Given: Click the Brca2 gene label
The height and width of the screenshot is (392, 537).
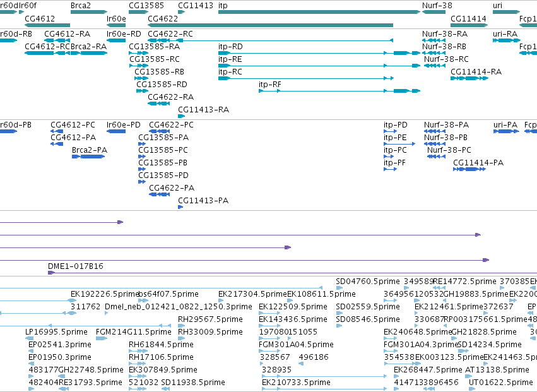Looking at the screenshot, I should 81,6.
